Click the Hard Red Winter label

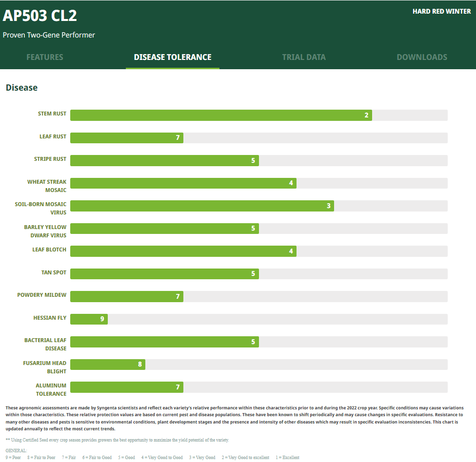coord(442,11)
